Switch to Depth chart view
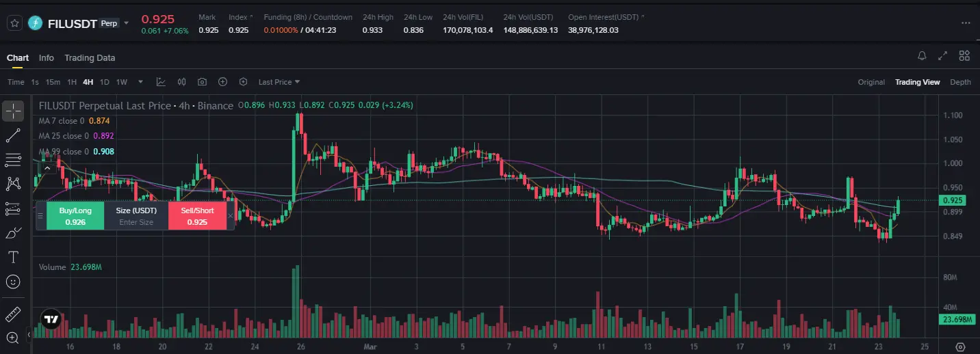980x354 pixels. [960, 82]
